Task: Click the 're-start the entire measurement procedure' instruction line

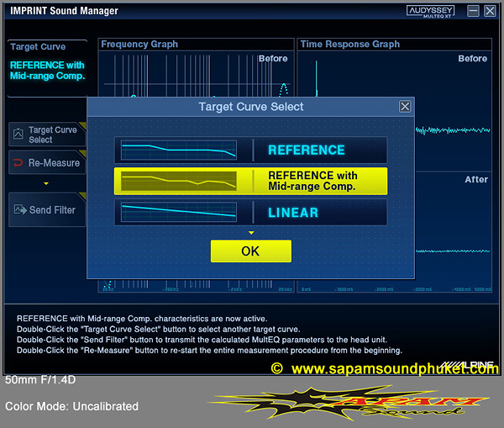Action: tap(209, 351)
